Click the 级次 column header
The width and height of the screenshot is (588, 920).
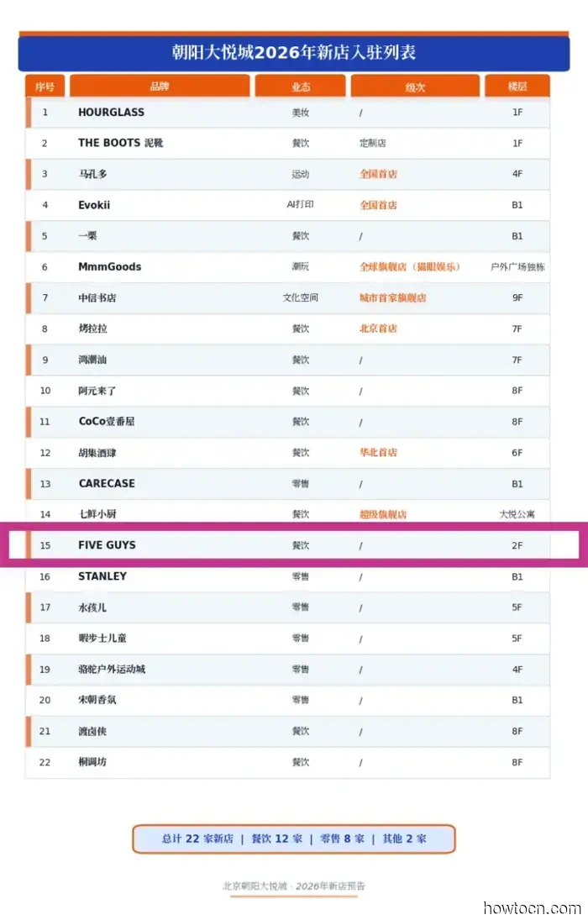pos(415,87)
